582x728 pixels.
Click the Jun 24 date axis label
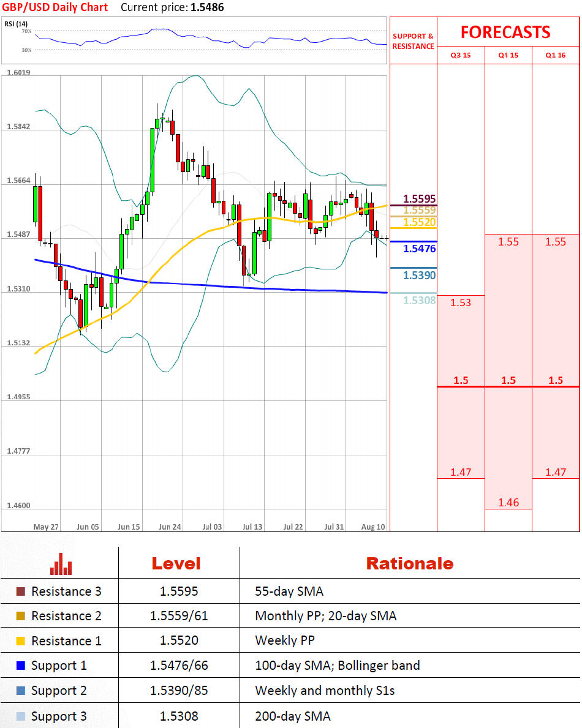[x=170, y=527]
